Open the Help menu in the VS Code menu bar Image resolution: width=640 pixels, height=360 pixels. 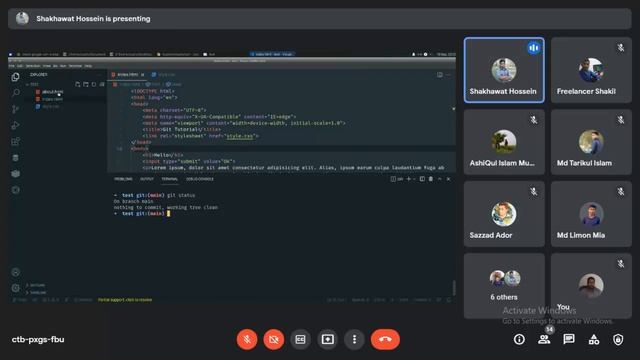(88, 66)
